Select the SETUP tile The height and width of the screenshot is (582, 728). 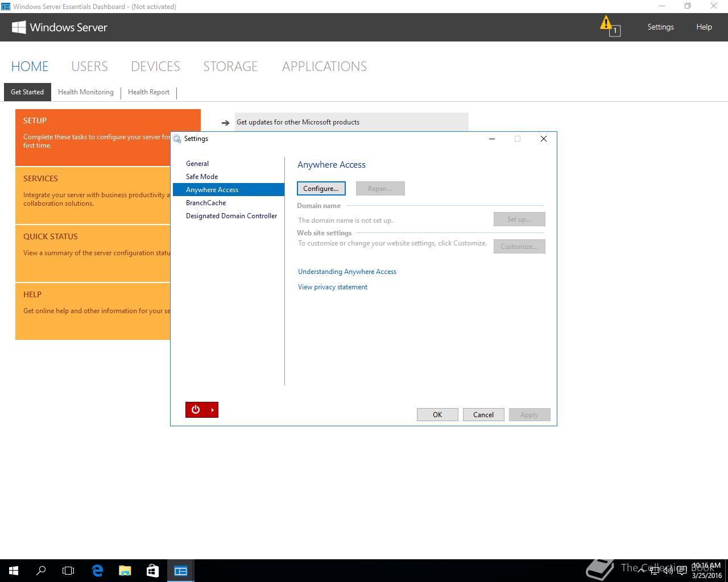[93, 138]
